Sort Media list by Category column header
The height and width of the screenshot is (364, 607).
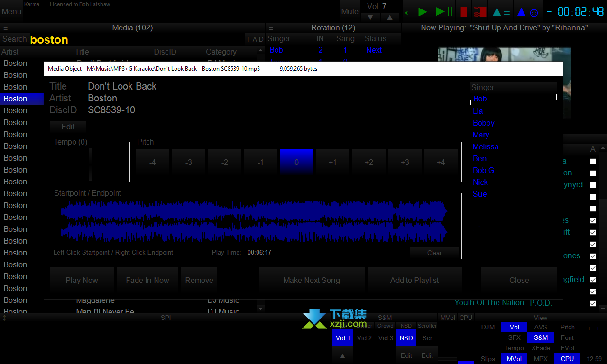[x=221, y=52]
